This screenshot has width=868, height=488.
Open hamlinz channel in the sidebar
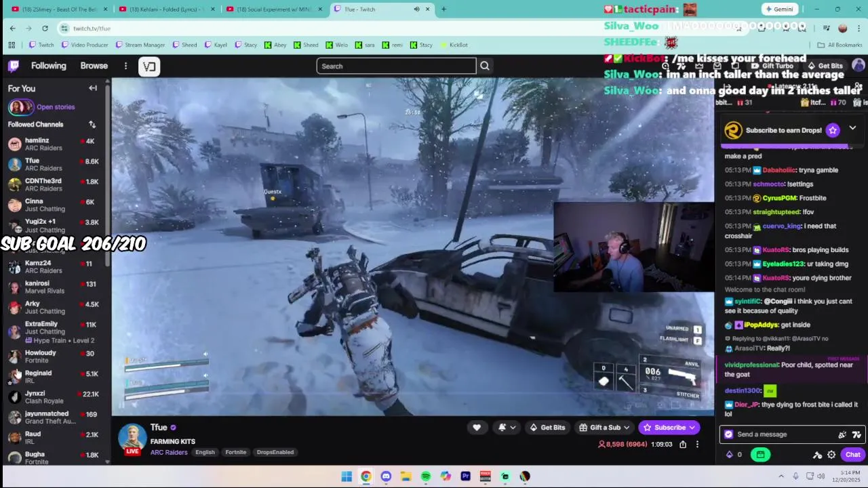pos(54,144)
